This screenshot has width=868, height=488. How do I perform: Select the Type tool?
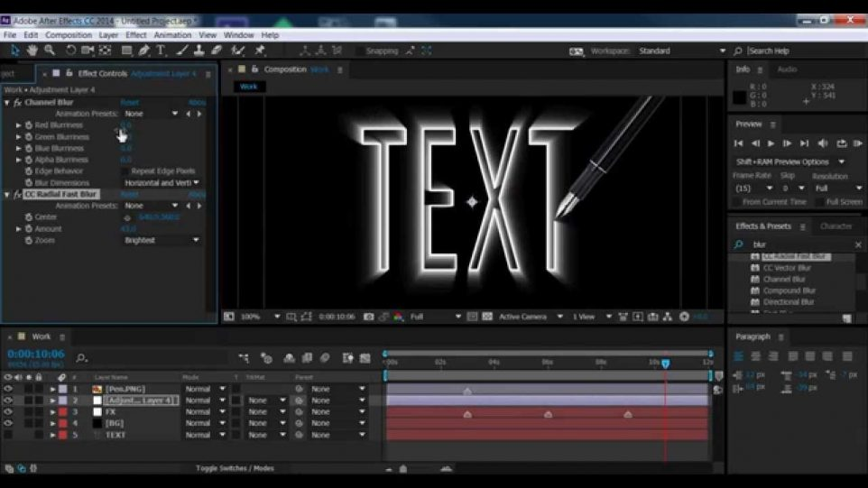pyautogui.click(x=162, y=51)
